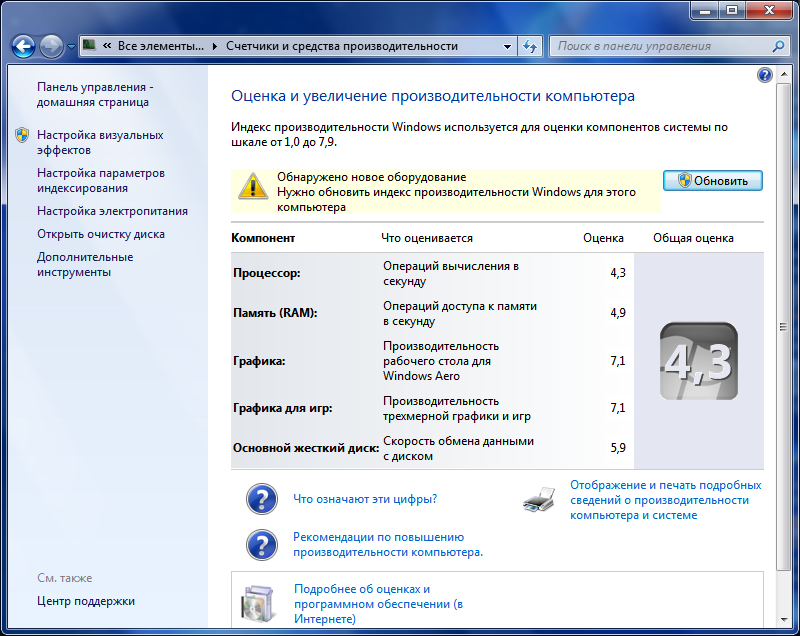Viewport: 800px width, 636px height.
Task: Expand arrow after 'Все элементы...' breadcrumb
Action: tap(215, 46)
